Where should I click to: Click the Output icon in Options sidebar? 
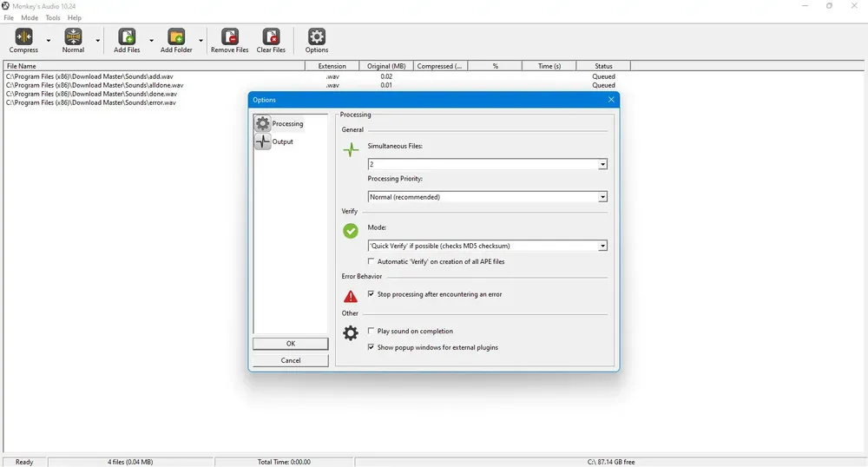[x=263, y=141]
